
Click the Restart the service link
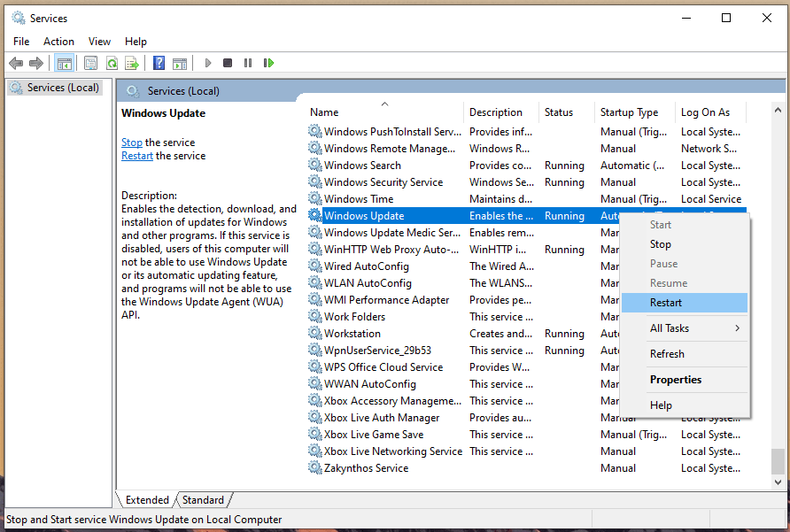[137, 156]
